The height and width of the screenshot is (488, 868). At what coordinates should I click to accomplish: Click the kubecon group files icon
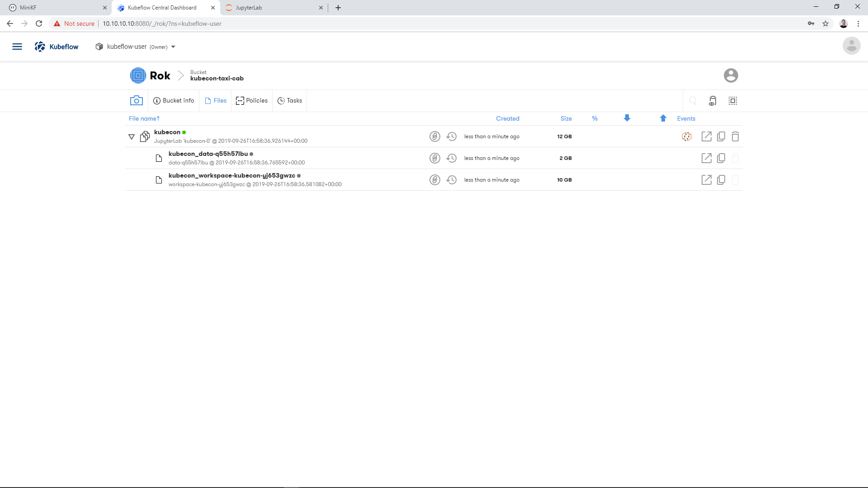145,136
